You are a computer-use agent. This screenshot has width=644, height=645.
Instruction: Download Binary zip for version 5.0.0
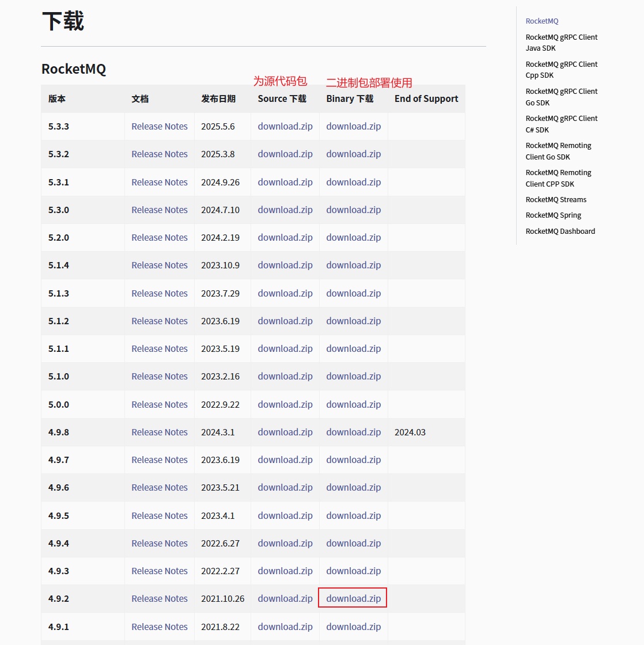[354, 404]
